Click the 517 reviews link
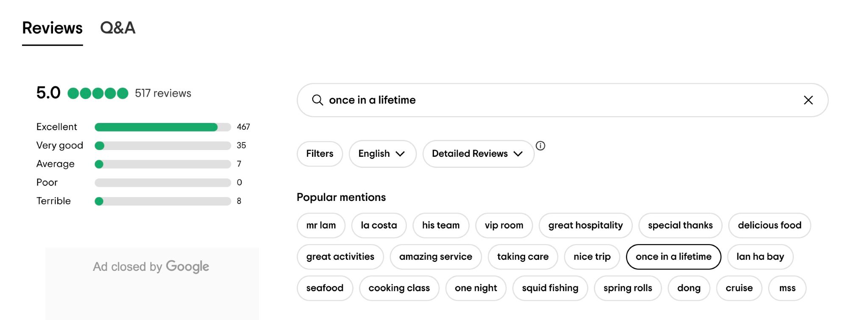The height and width of the screenshot is (320, 868). point(163,93)
